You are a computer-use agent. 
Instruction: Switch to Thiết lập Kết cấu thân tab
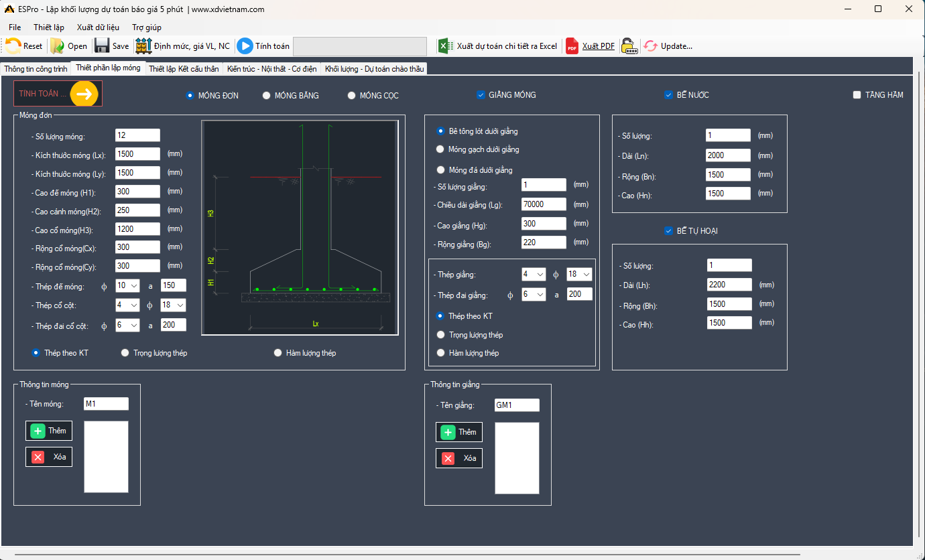[x=184, y=69]
